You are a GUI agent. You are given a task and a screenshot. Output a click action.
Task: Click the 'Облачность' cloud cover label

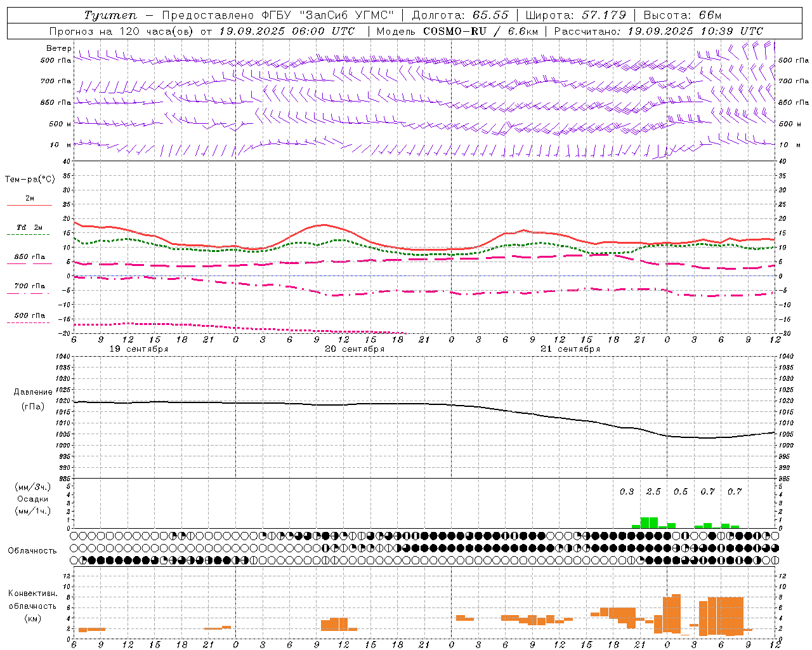(32, 551)
